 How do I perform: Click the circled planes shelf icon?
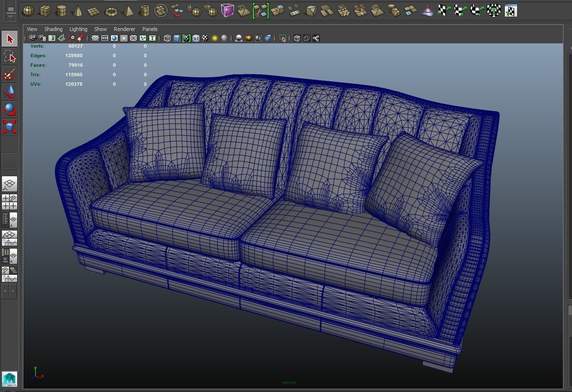(161, 10)
